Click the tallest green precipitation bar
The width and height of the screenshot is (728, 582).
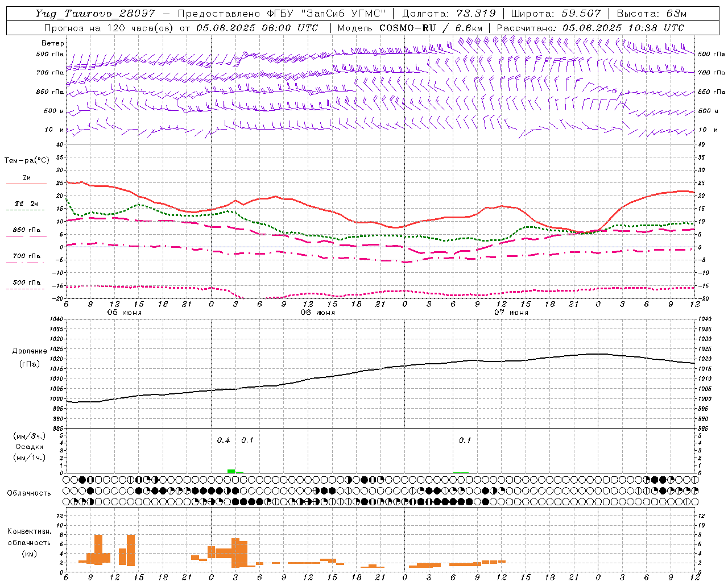(231, 471)
